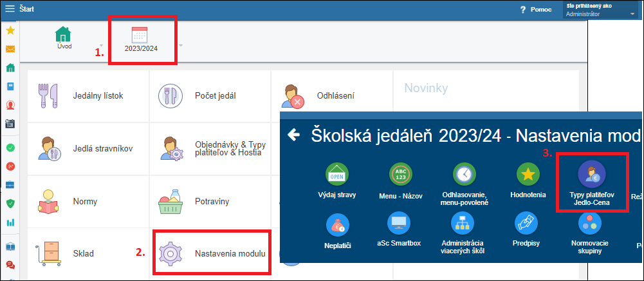The image size is (644, 281).
Task: Click the Štart title text
Action: click(26, 8)
